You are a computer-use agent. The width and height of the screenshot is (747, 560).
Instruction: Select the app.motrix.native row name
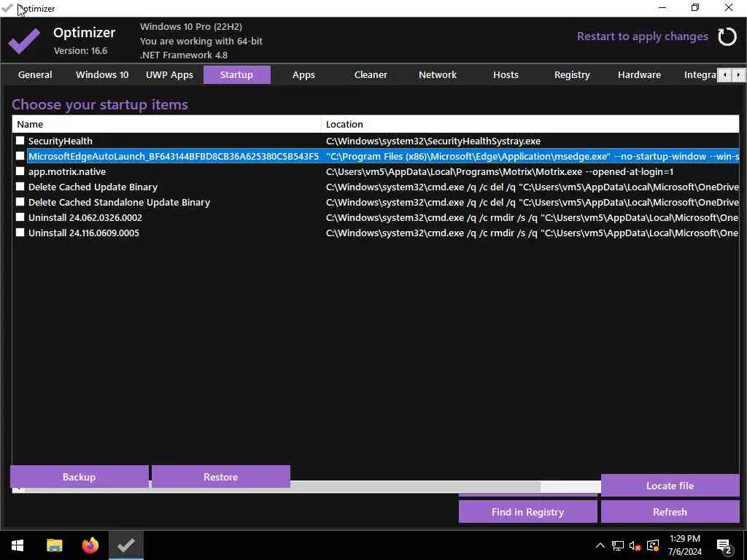pos(66,171)
